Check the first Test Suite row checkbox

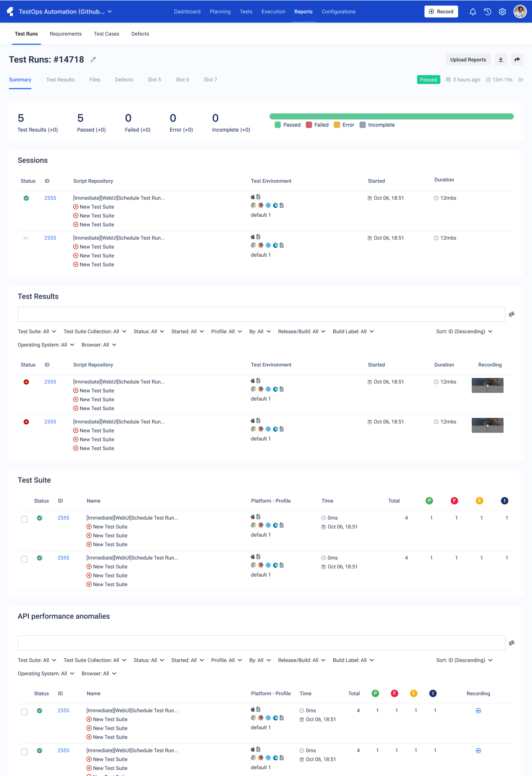(24, 519)
